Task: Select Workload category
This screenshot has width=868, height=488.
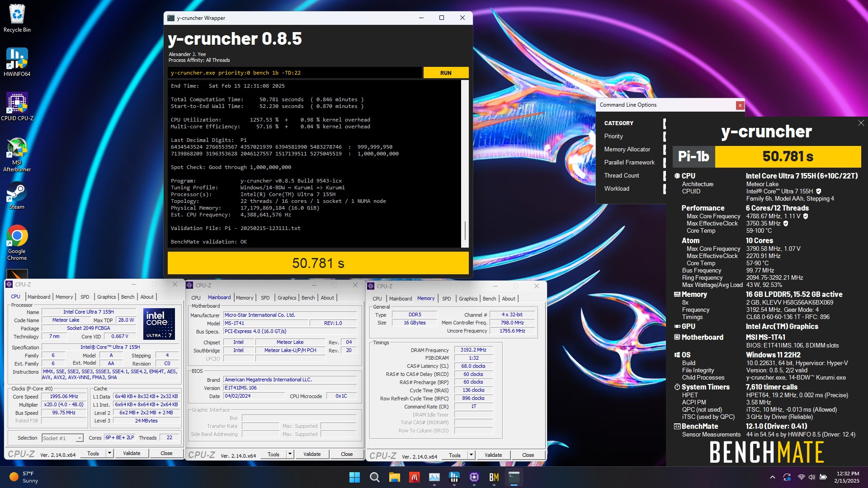Action: [617, 188]
